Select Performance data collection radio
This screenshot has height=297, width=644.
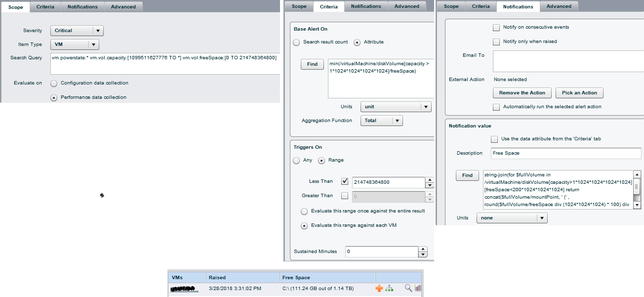pos(54,98)
